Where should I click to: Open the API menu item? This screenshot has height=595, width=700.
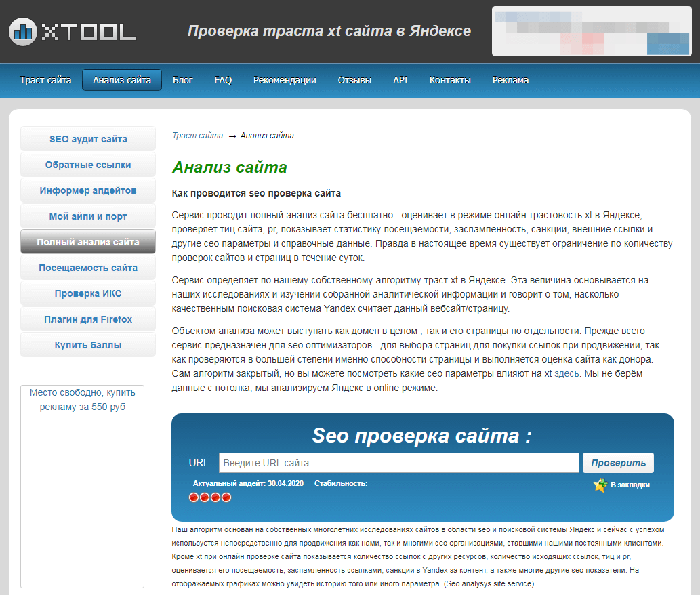tap(400, 80)
